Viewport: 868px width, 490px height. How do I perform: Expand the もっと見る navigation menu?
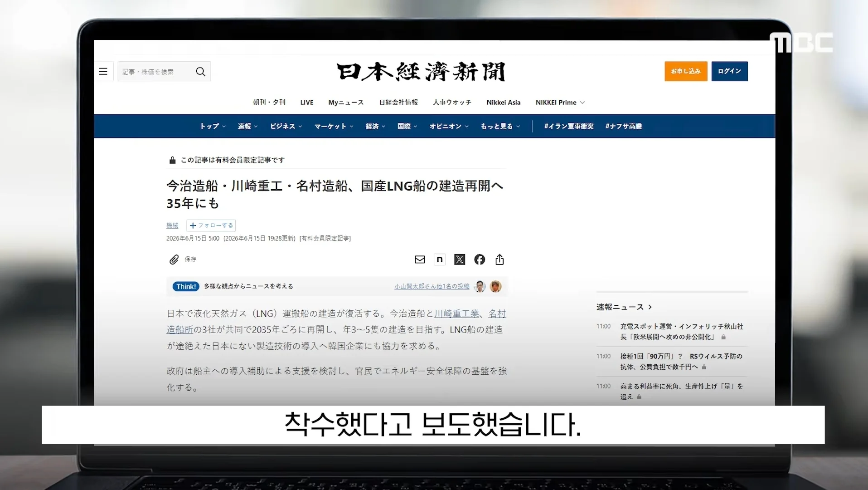[500, 126]
